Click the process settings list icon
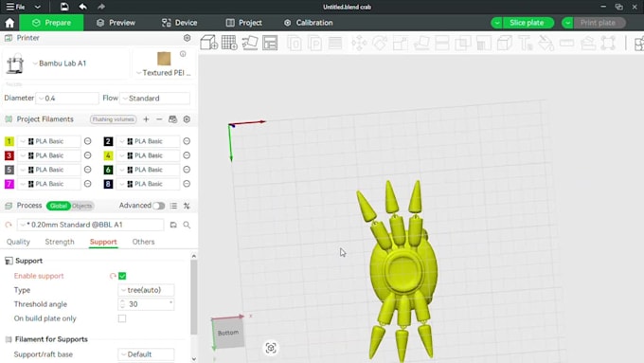This screenshot has width=644, height=363. (173, 206)
